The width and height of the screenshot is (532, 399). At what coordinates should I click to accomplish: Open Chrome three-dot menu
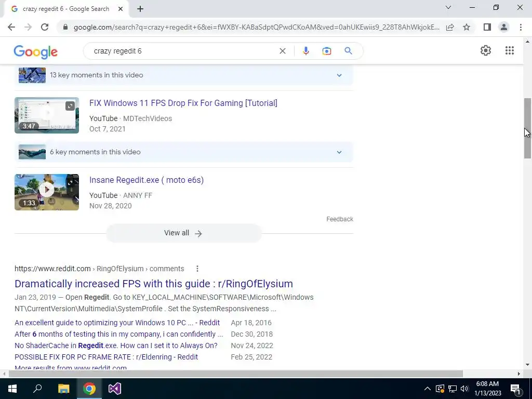point(521,27)
